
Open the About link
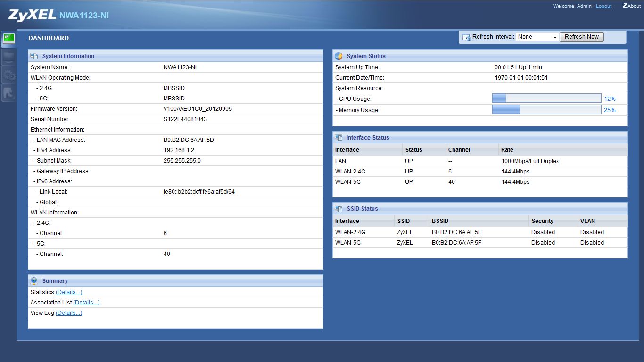coord(634,6)
